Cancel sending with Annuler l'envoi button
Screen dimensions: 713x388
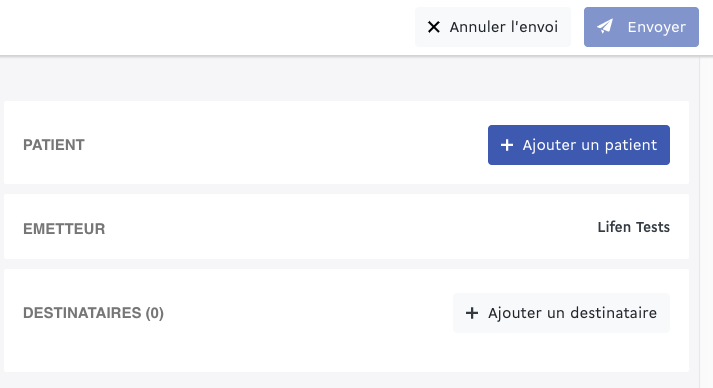[493, 27]
